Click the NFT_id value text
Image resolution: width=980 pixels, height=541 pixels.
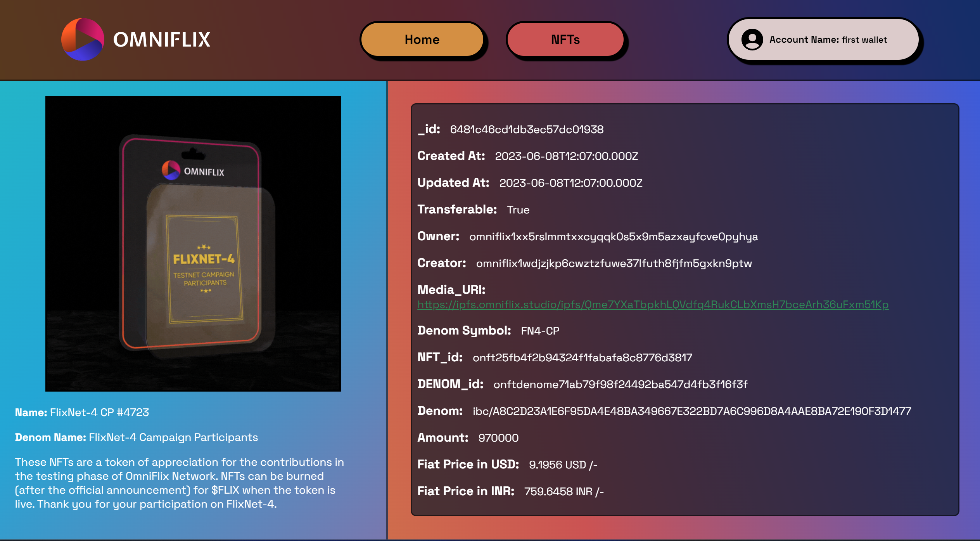click(x=582, y=357)
